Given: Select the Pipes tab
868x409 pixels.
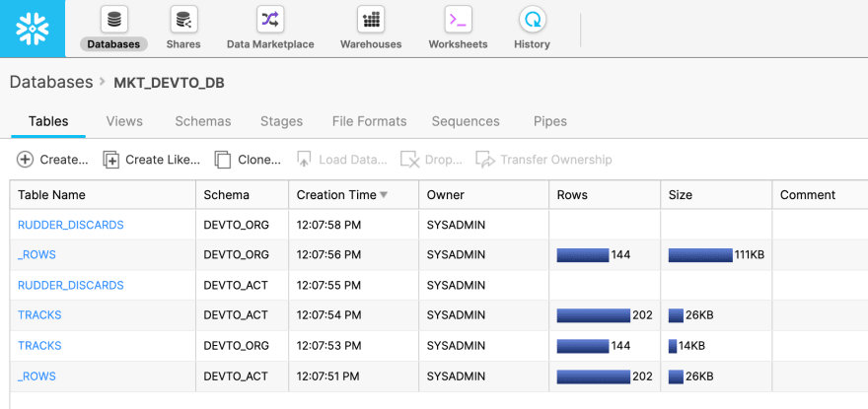Looking at the screenshot, I should [549, 121].
